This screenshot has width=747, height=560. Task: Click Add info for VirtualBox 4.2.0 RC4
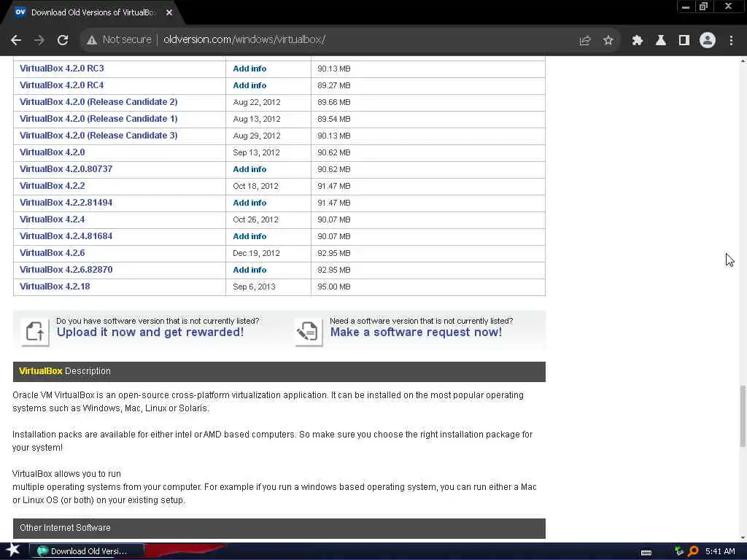point(249,85)
